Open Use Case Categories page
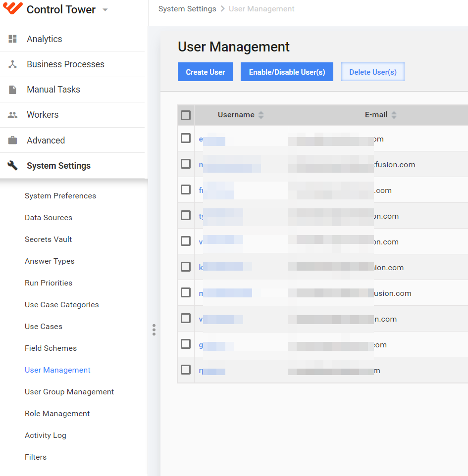This screenshot has width=468, height=476. click(62, 305)
